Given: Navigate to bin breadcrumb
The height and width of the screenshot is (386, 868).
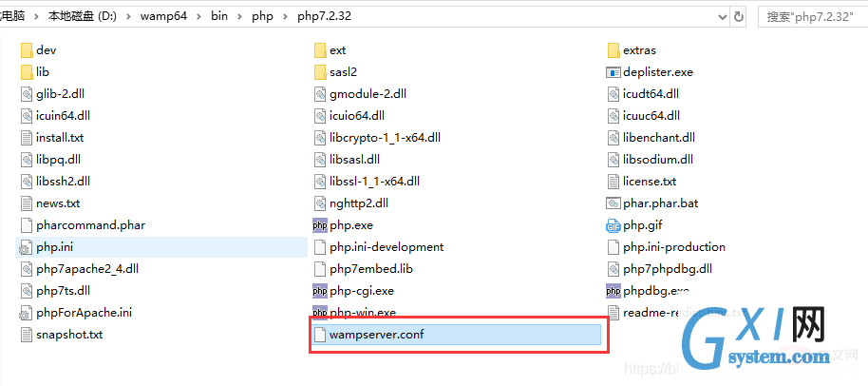Looking at the screenshot, I should click(219, 16).
